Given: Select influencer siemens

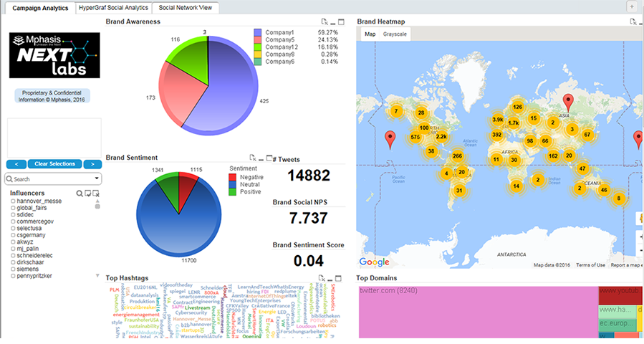Looking at the screenshot, I should click(24, 269).
